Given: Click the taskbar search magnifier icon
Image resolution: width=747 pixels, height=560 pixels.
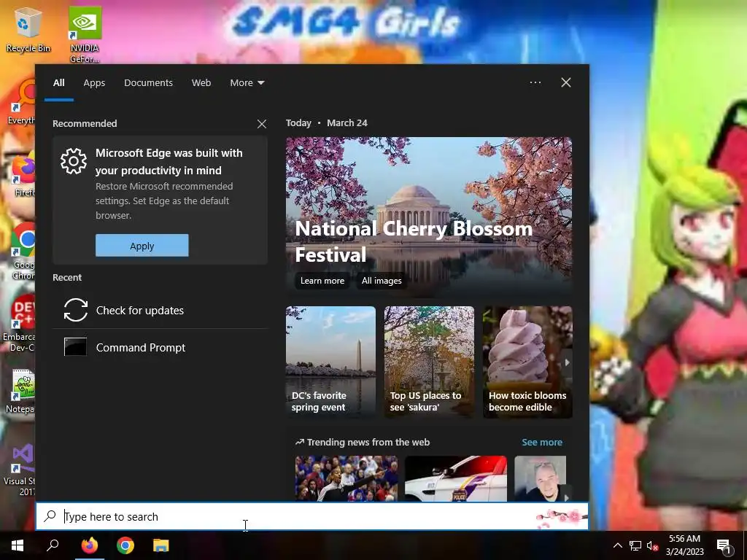Looking at the screenshot, I should 53,545.
